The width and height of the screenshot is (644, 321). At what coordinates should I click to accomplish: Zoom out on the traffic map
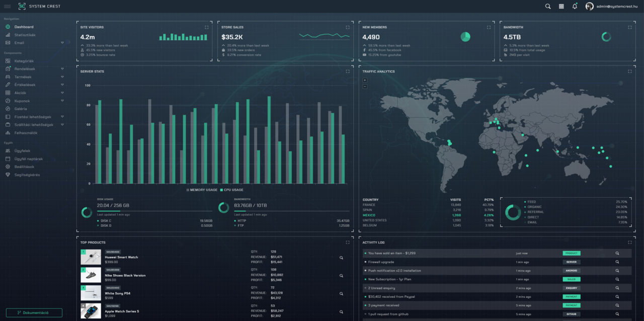pos(365,87)
